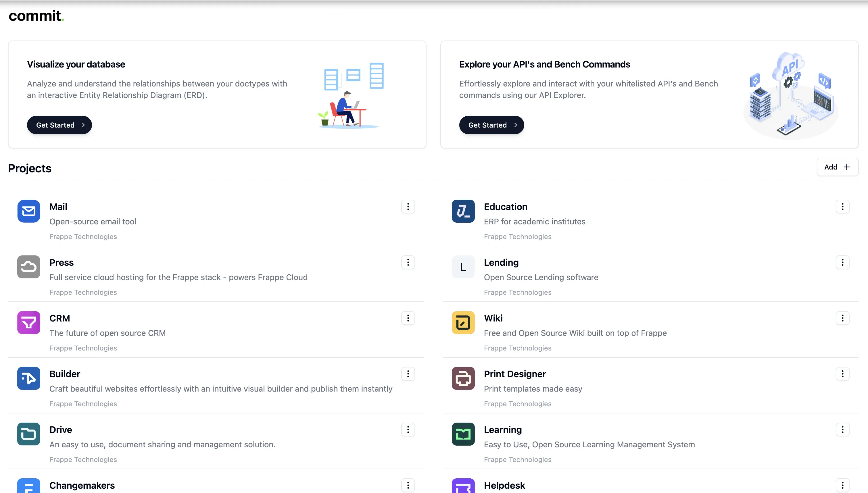Click the Projects section heading
Viewport: 868px width, 493px height.
pos(30,169)
